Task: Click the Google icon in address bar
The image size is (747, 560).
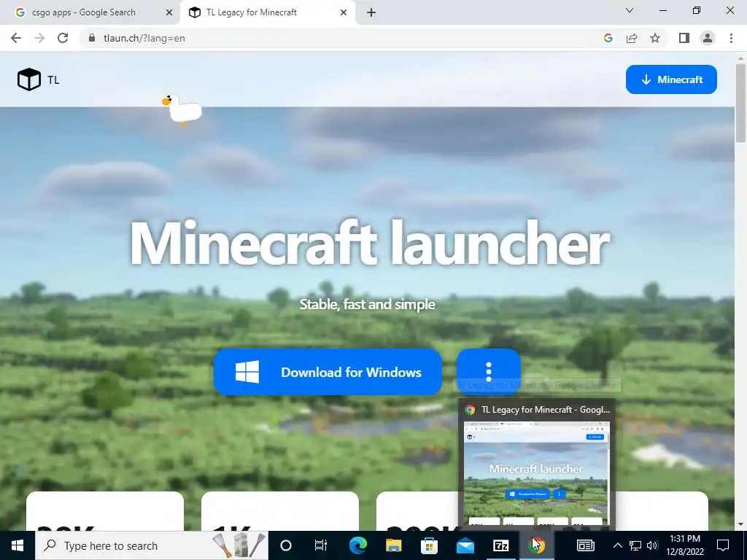Action: [608, 38]
